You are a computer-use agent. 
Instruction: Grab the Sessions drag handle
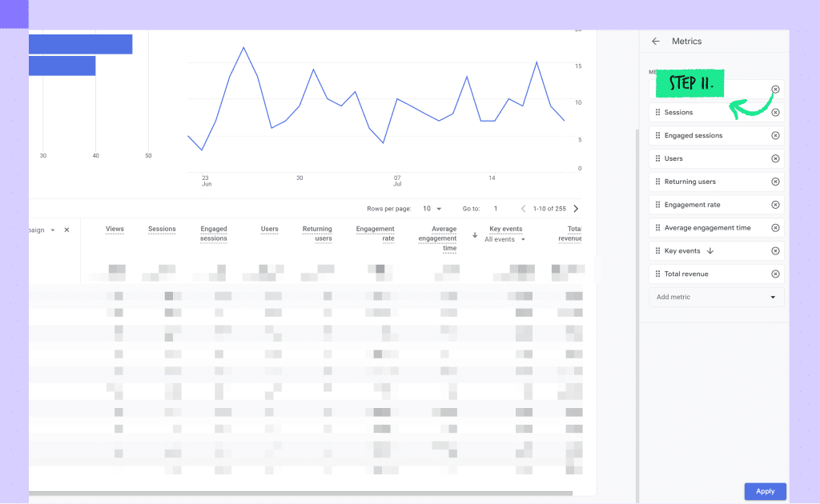click(x=658, y=112)
